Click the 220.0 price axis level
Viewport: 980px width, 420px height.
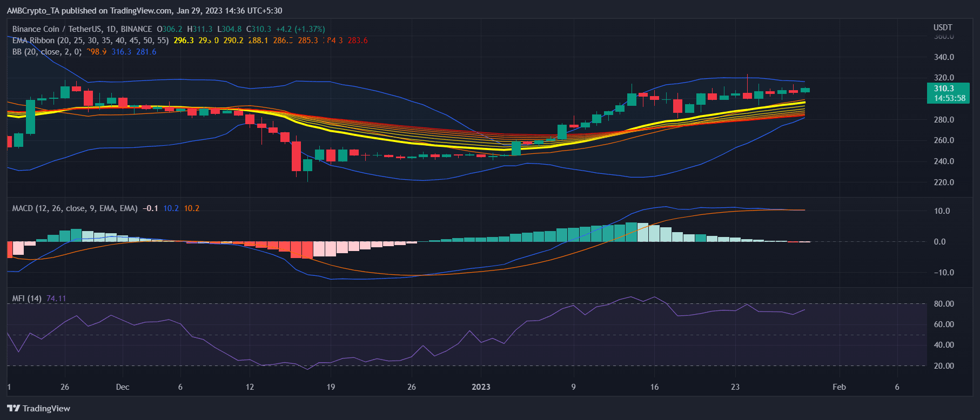(944, 182)
